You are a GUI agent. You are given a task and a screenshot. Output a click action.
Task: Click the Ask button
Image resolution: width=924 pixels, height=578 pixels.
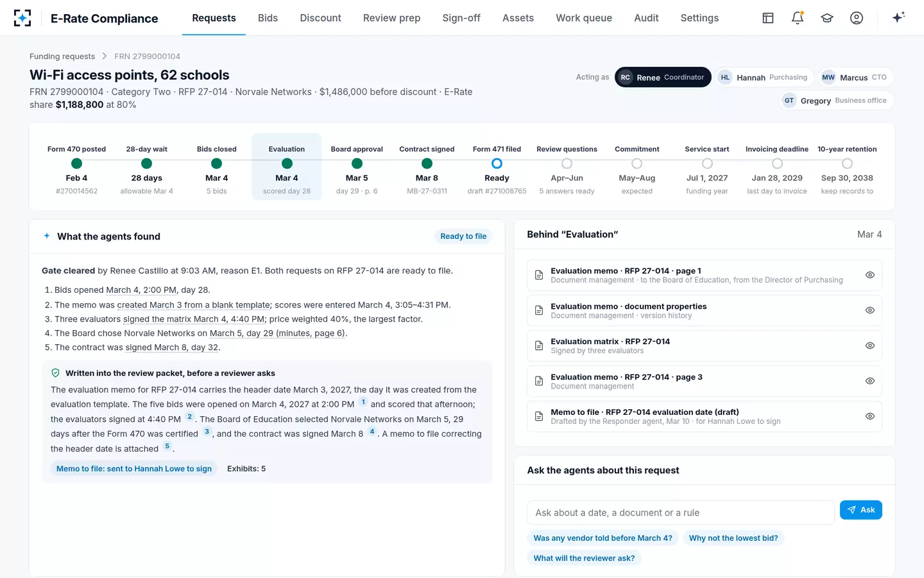click(x=861, y=510)
